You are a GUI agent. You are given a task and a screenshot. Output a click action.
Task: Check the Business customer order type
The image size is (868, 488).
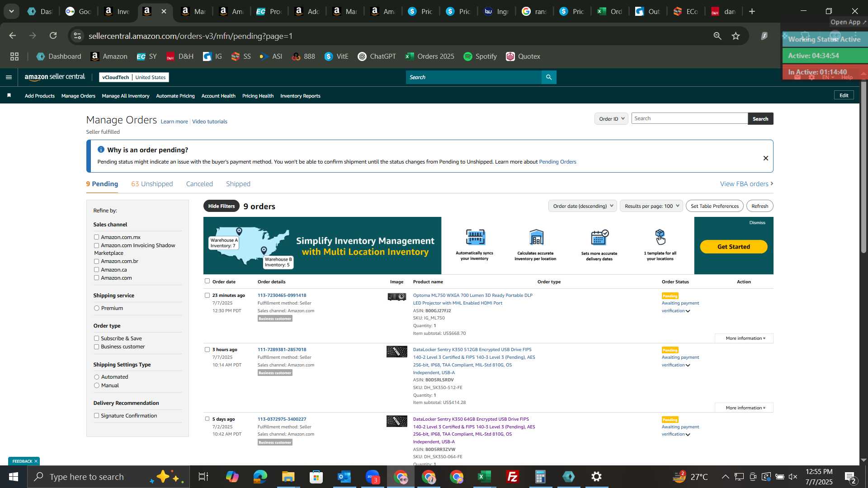pos(96,347)
